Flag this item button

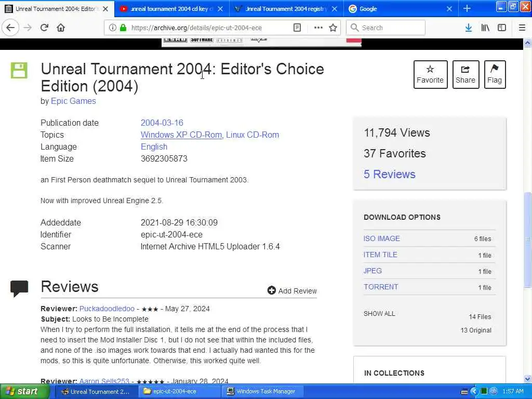click(x=495, y=74)
